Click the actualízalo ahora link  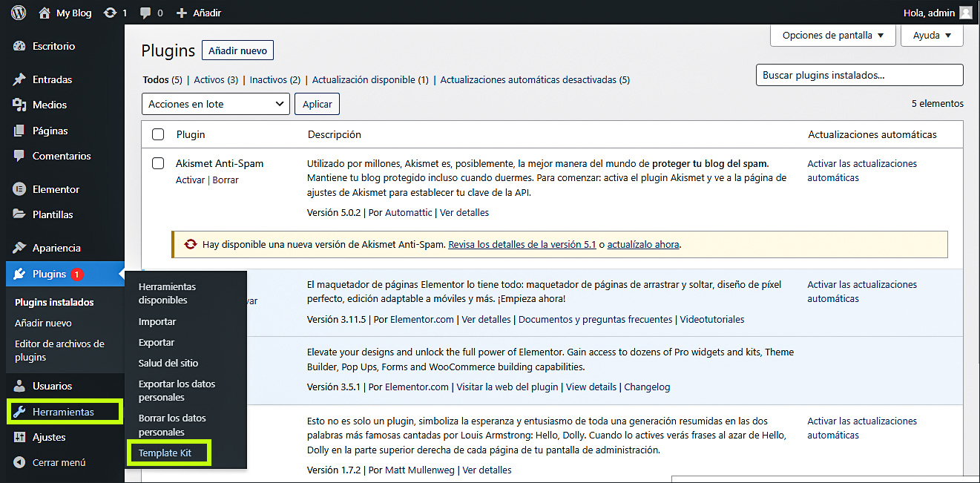coord(642,244)
